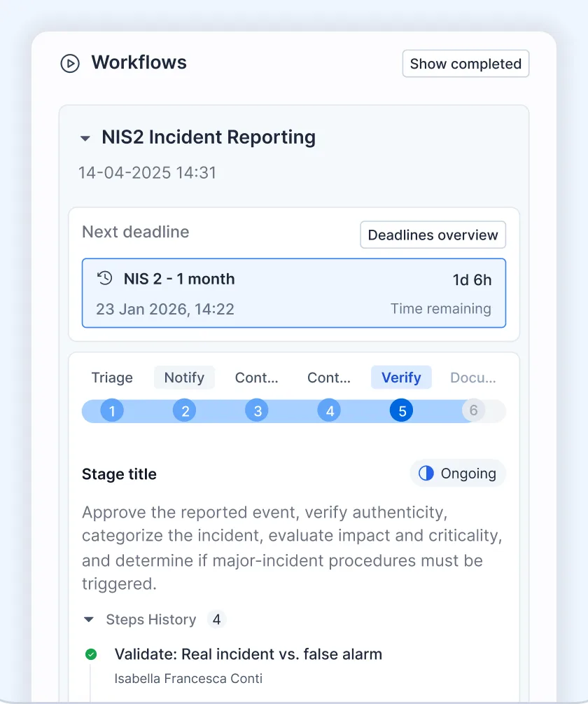588x704 pixels.
Task: Click the 1d 6h time remaining value
Action: tap(472, 279)
